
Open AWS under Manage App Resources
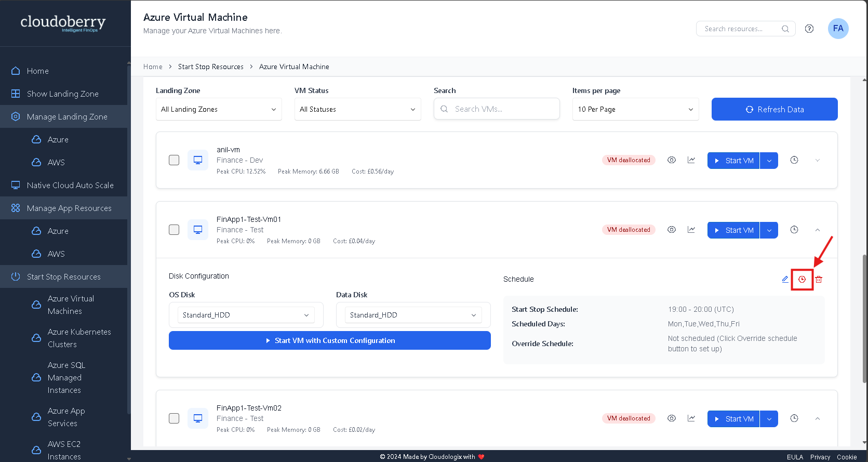(63, 254)
